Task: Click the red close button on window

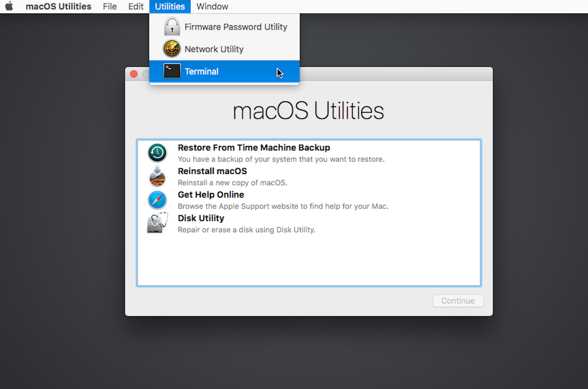Action: [x=134, y=73]
